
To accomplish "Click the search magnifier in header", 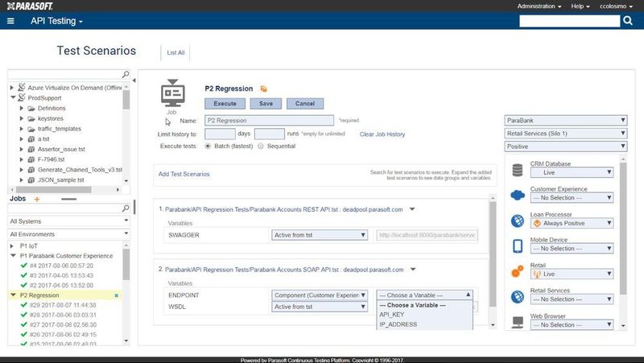I will coord(628,21).
